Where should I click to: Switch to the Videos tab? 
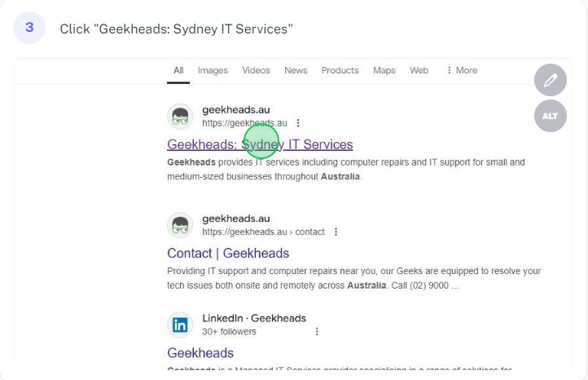256,70
